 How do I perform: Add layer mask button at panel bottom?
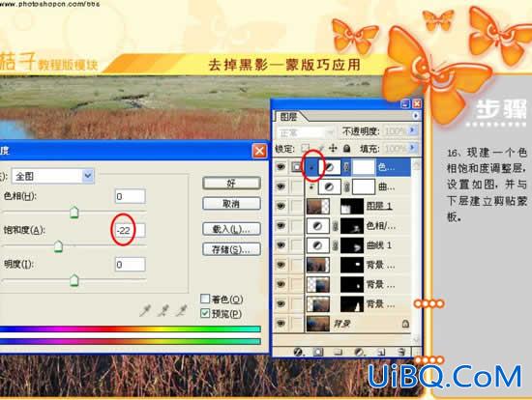click(x=317, y=353)
